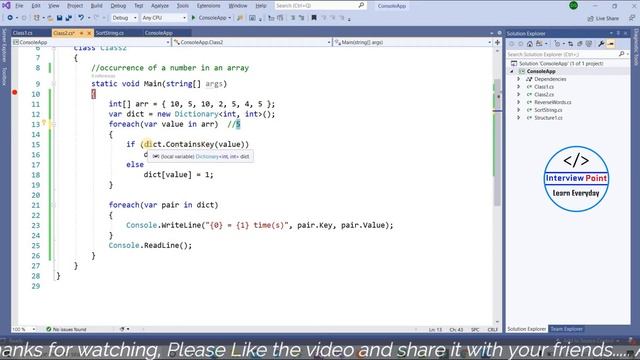Click the user account avatar icon

(573, 6)
